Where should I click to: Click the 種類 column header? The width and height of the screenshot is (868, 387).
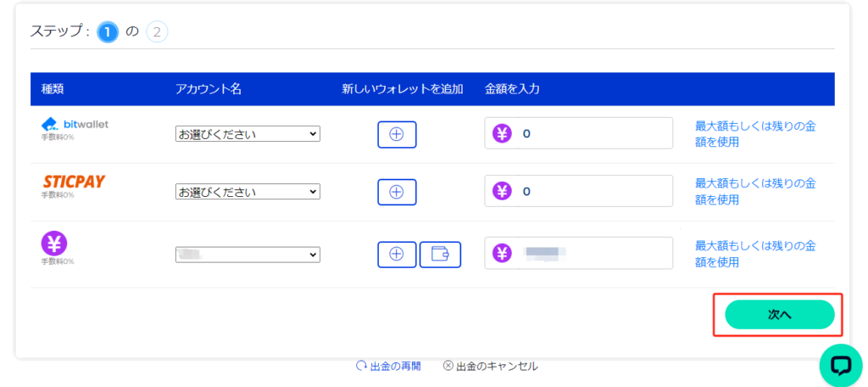tap(53, 89)
